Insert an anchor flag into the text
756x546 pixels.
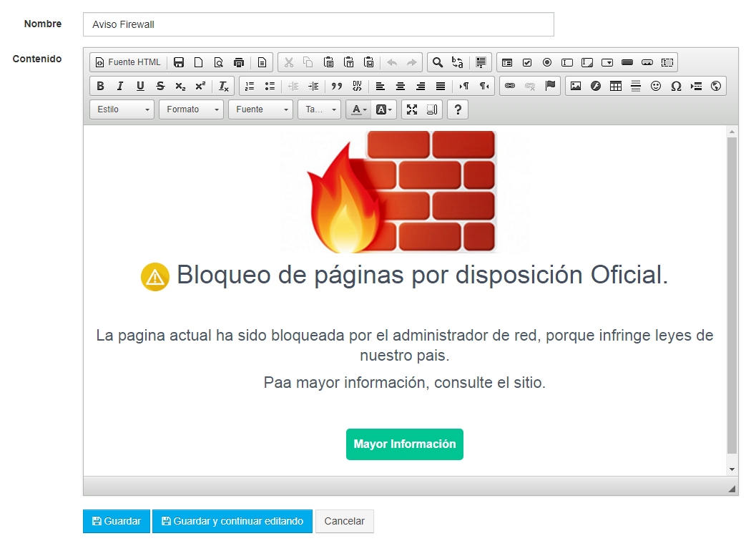coord(550,86)
